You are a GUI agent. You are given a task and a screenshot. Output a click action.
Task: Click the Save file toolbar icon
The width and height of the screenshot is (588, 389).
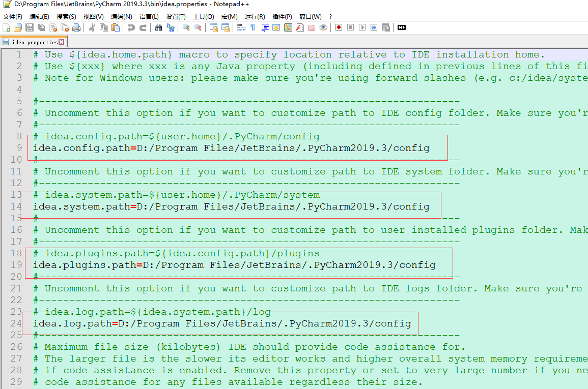(30, 27)
